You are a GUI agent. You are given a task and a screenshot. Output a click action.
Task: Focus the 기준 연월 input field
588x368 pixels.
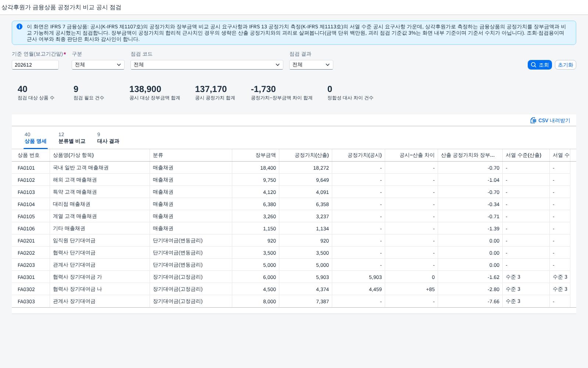35,65
